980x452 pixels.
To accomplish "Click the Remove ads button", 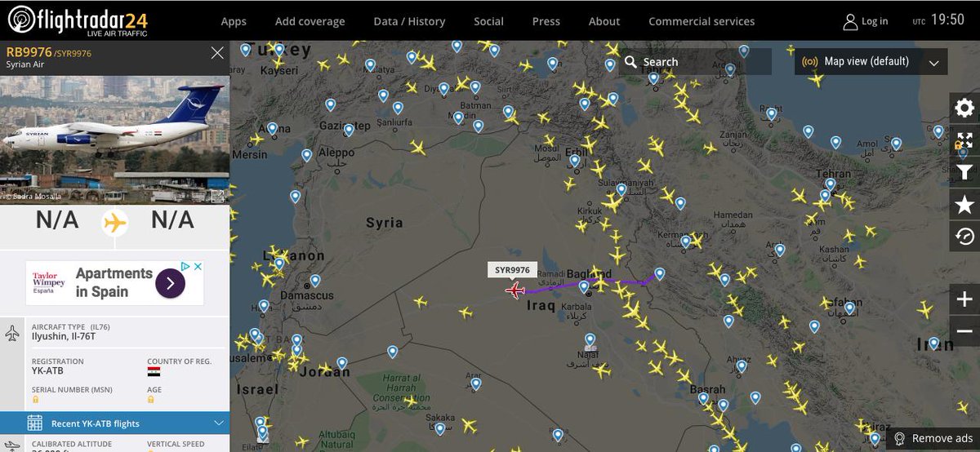I will 933,439.
